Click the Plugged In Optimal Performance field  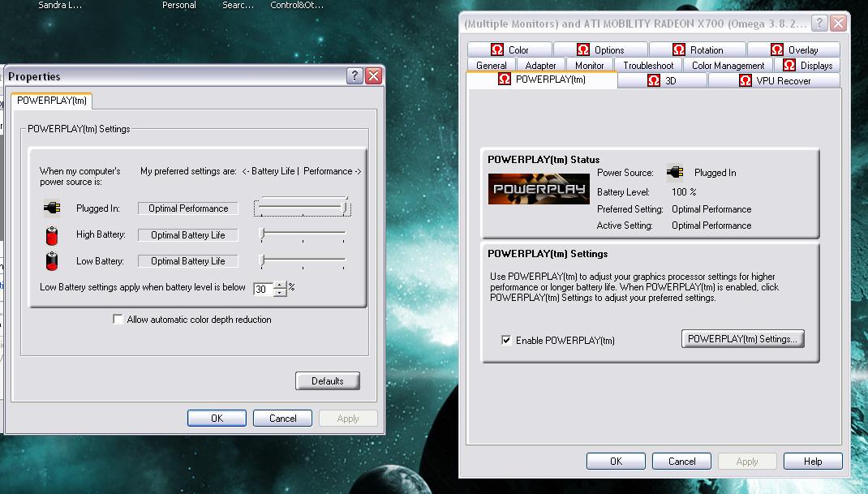[188, 208]
